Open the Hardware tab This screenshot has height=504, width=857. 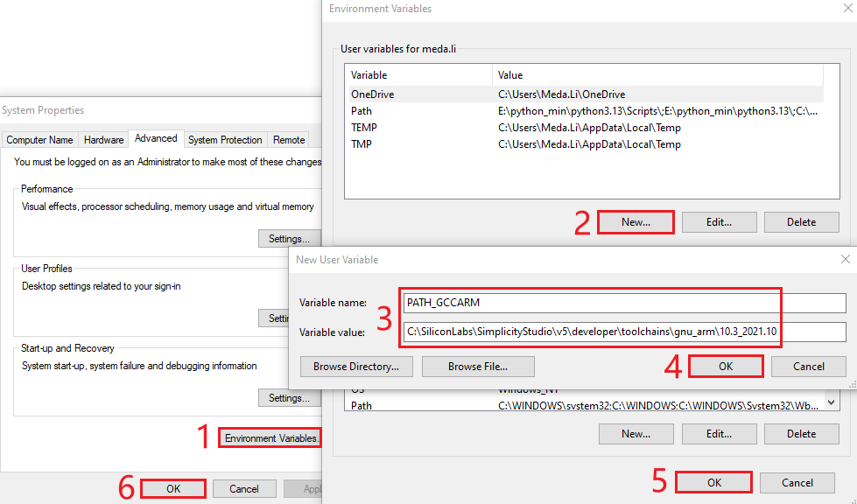pyautogui.click(x=103, y=140)
